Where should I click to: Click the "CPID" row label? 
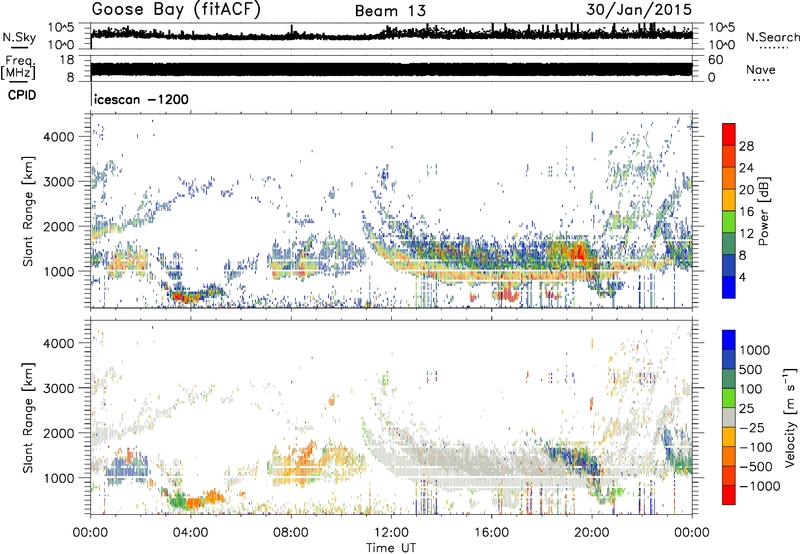pos(22,95)
